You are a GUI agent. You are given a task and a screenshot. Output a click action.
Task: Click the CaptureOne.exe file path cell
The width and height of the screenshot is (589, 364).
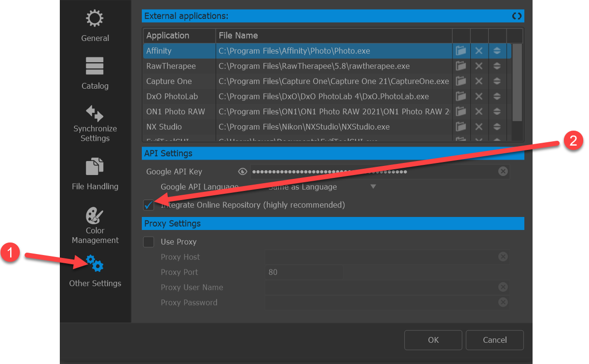point(334,81)
